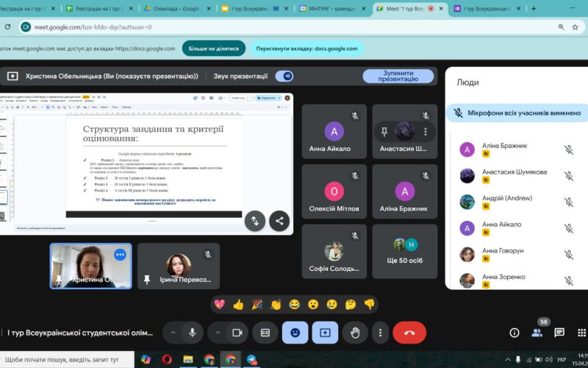The width and height of the screenshot is (588, 368).
Task: Toggle the emoji reactions bar button
Action: pos(295,333)
